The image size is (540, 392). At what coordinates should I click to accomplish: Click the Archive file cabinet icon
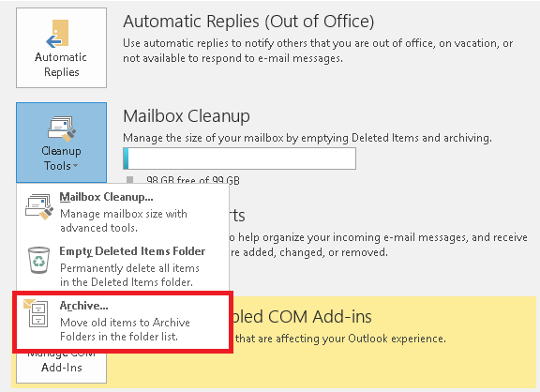[36, 313]
